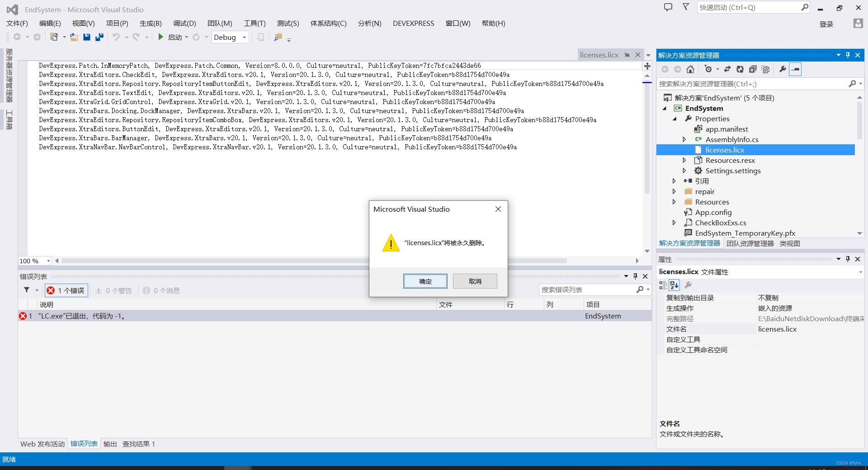Click the 启动 start button label

click(x=175, y=37)
